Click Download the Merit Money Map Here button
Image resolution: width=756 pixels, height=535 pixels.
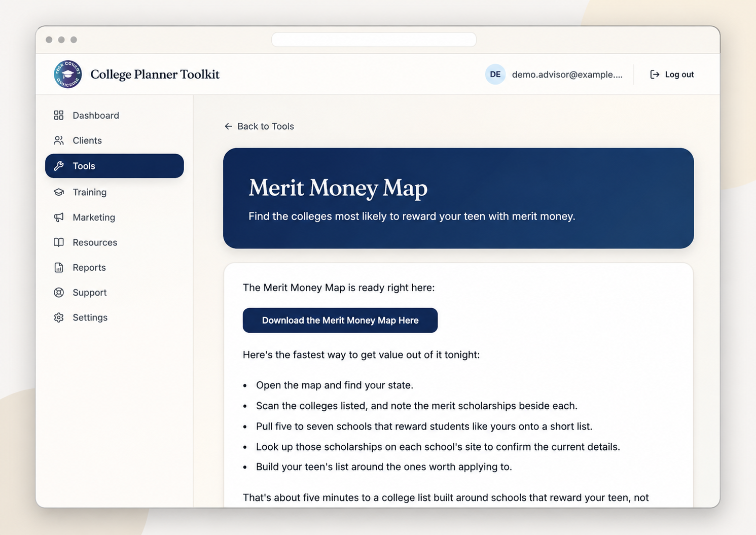click(340, 320)
